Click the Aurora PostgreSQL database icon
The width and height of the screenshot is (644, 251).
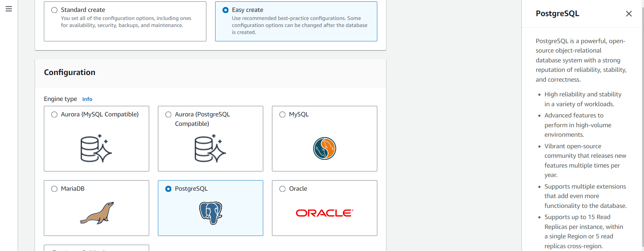[210, 148]
